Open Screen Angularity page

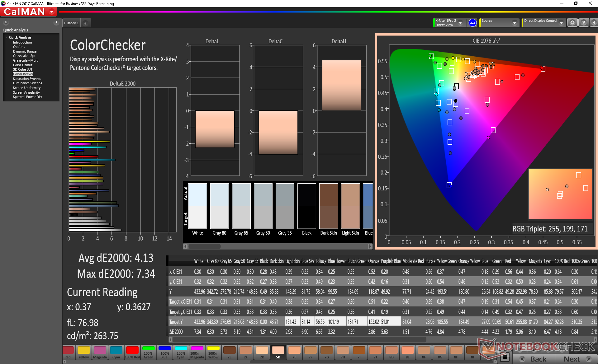(26, 92)
